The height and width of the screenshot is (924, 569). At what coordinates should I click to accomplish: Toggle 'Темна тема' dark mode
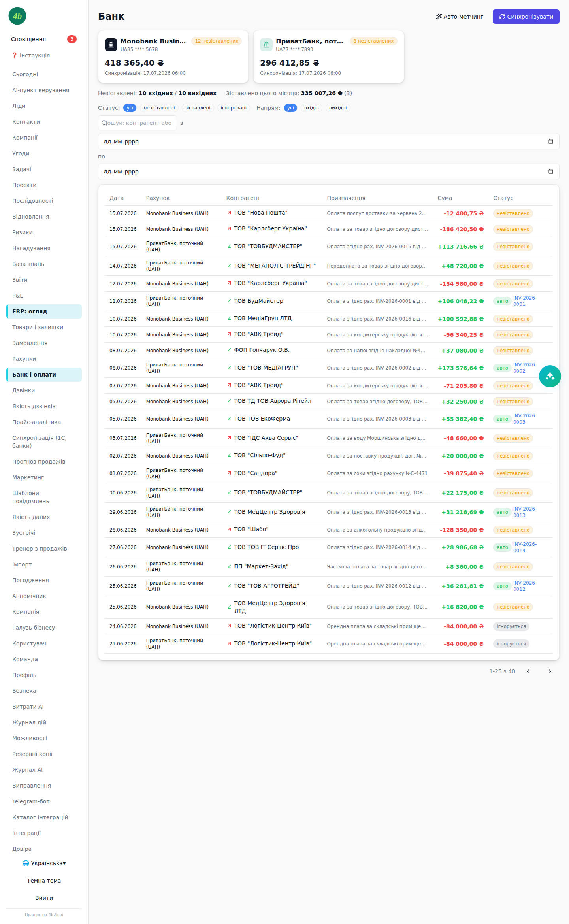44,881
